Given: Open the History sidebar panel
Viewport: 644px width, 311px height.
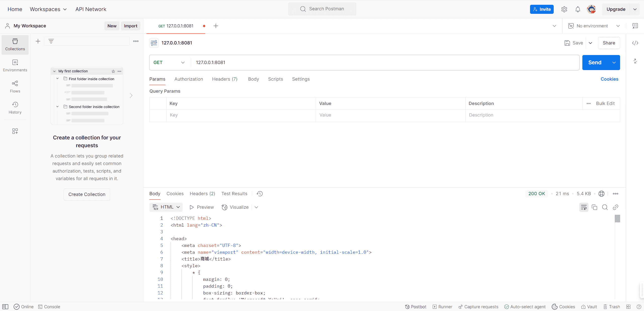Looking at the screenshot, I should 15,108.
